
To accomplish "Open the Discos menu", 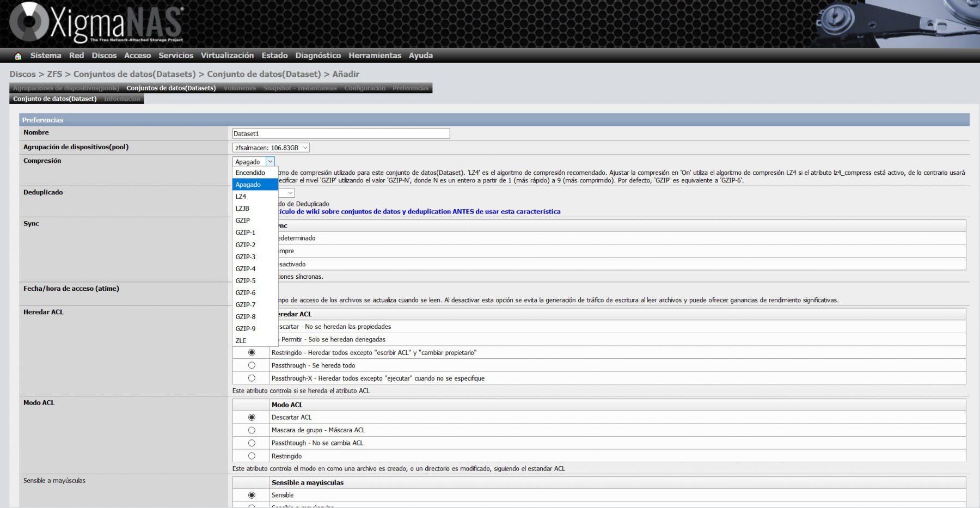I will point(104,56).
